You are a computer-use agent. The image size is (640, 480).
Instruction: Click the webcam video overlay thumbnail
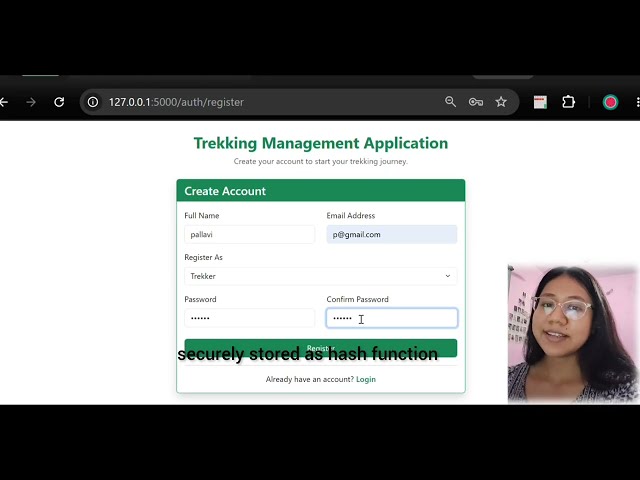pyautogui.click(x=573, y=334)
